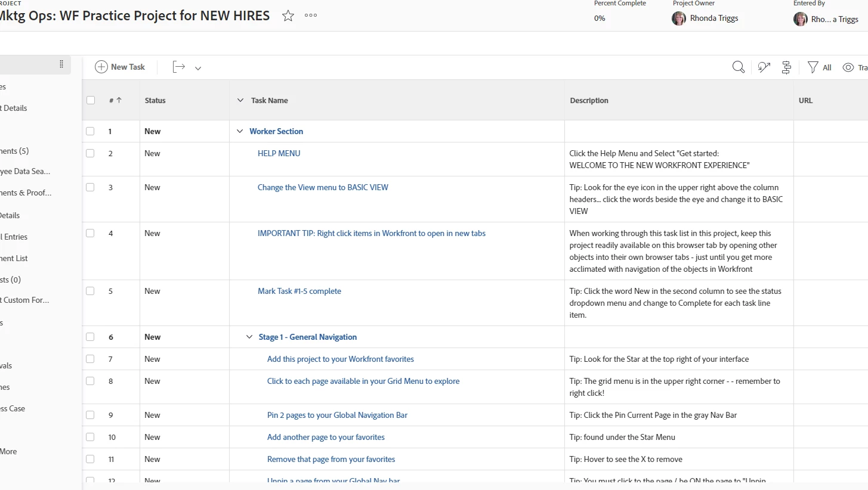The image size is (868, 490).
Task: Open the dropdown chevron next to the export icon
Action: point(198,68)
